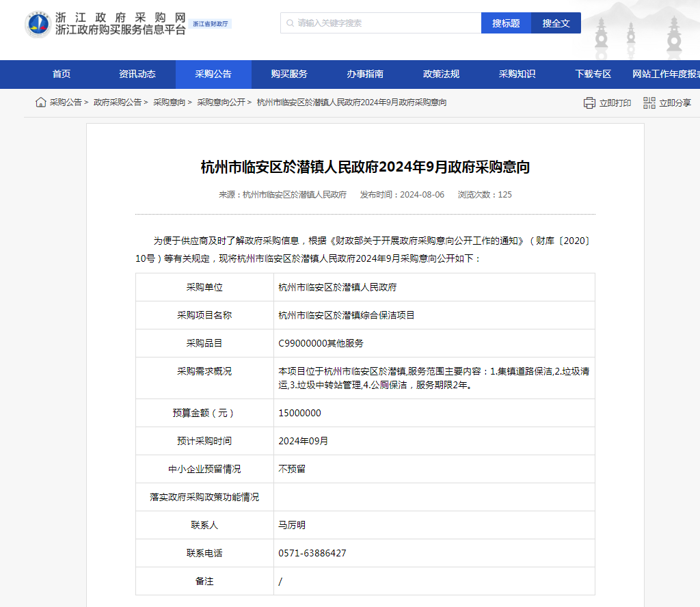Screen dimensions: 700x607
Task: Click the 采购需求概况 label cell
Action: point(204,378)
